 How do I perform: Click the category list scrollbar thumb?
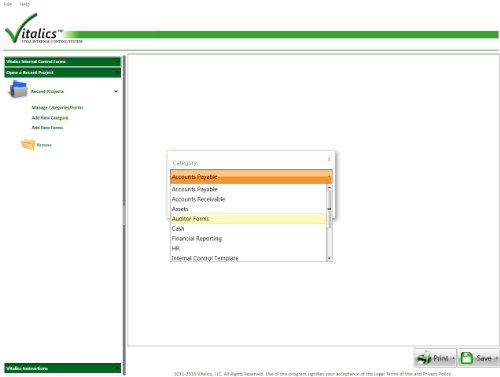click(x=329, y=209)
